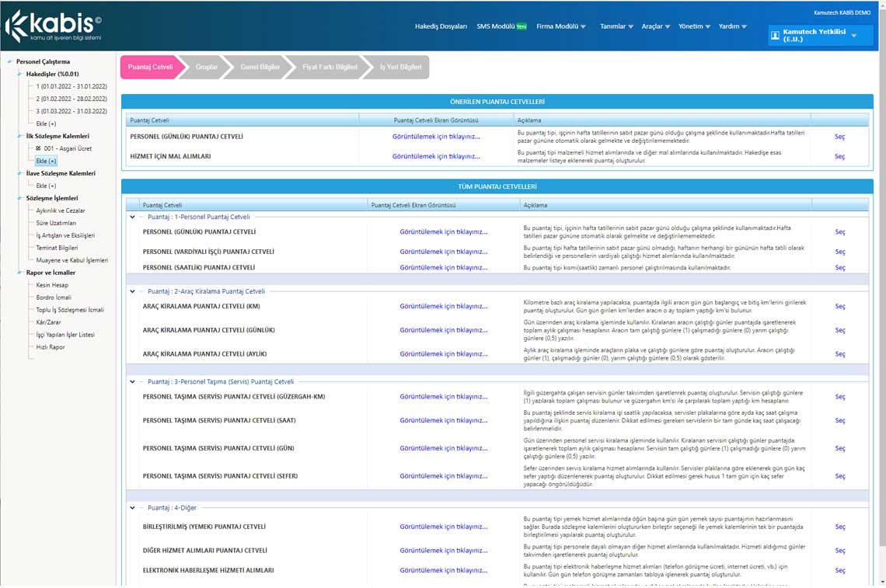Open İş Artışları ve Eksilişleri in sidebar
This screenshot has width=886, height=588.
(65, 235)
